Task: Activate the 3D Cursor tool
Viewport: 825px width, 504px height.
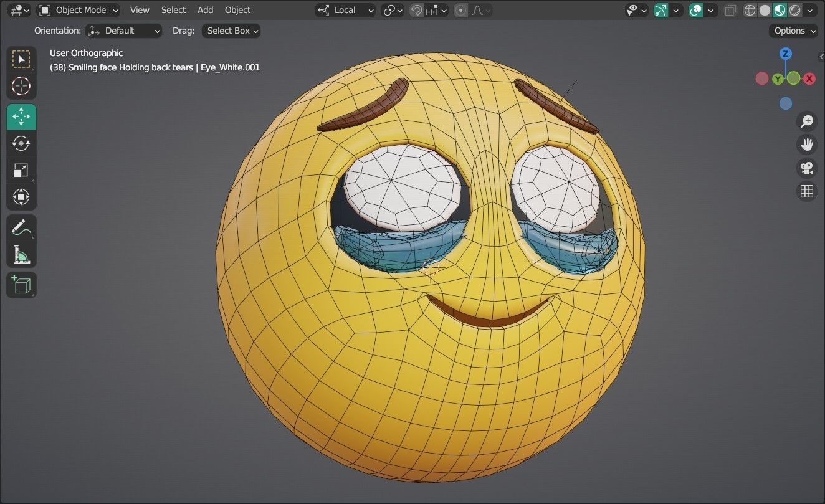Action: (21, 86)
